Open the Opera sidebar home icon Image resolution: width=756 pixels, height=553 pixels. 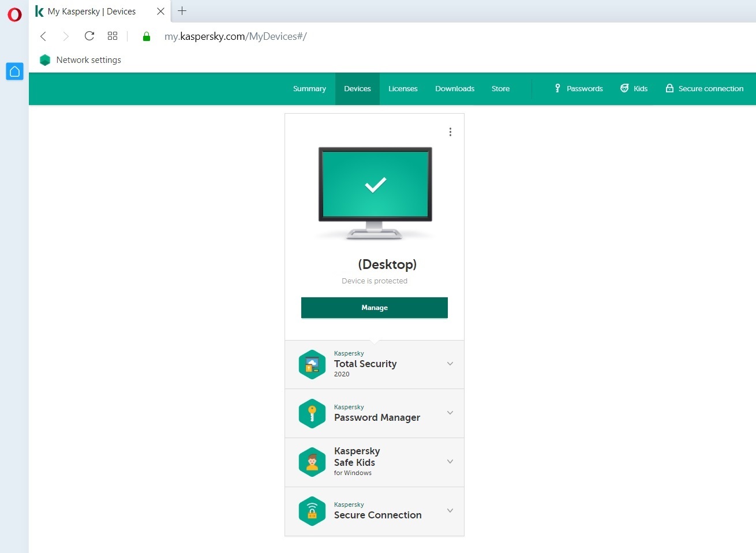point(14,72)
